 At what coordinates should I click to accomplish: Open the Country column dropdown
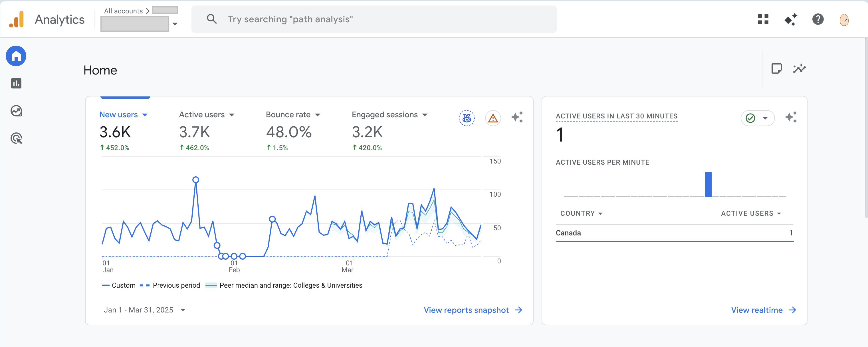pos(581,213)
